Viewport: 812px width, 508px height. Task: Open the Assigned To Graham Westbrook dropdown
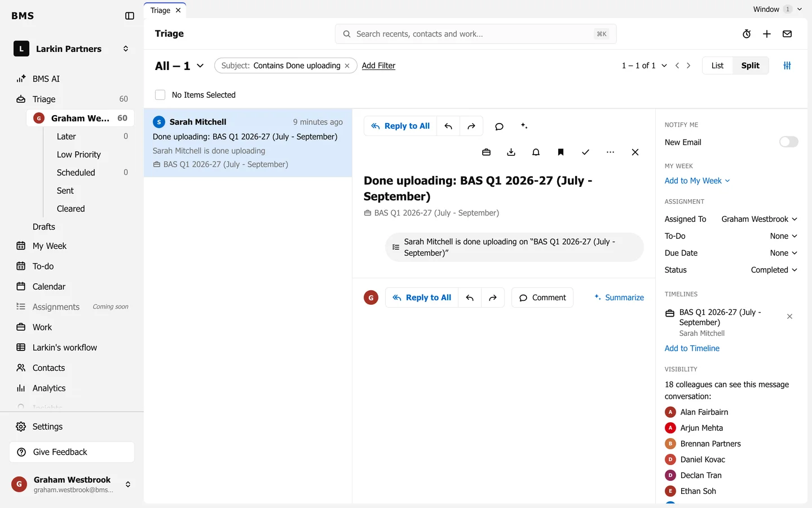(759, 219)
